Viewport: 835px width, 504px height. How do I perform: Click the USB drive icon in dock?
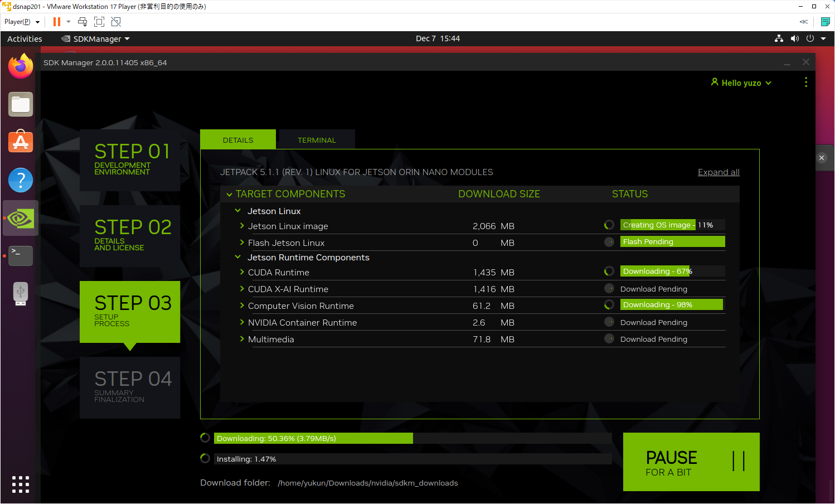tap(21, 294)
